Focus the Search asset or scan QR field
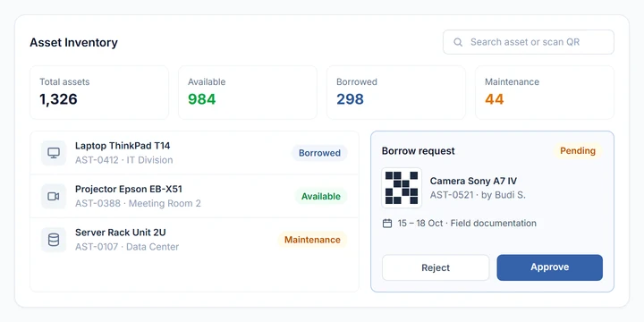This screenshot has height=322, width=644. pos(529,42)
